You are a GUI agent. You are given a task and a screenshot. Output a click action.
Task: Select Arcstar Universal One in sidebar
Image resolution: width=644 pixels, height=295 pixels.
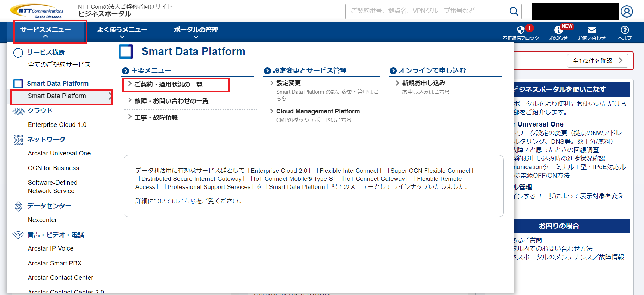click(59, 153)
